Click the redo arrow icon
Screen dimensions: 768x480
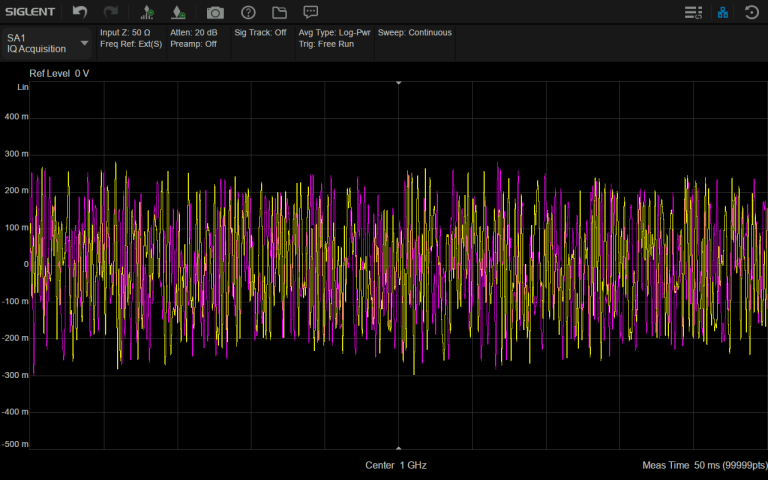click(x=111, y=12)
